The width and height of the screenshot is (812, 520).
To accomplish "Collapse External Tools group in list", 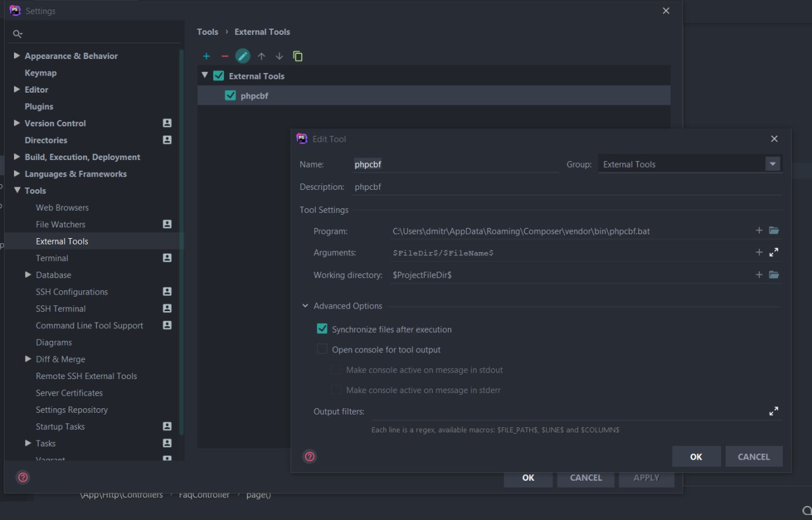I will 205,76.
